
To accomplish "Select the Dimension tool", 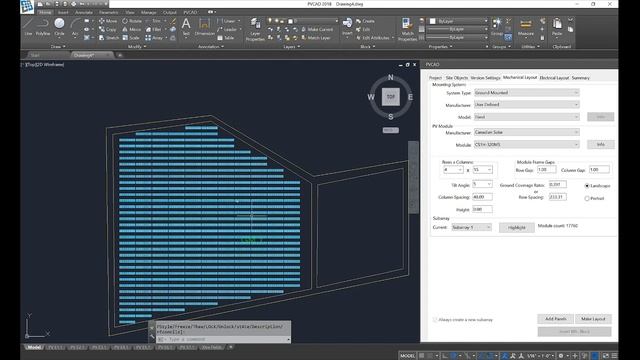I will click(204, 27).
